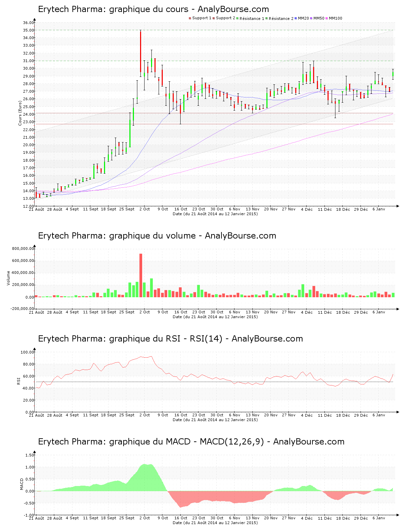The width and height of the screenshot is (412, 532).
Task: Select the Support 2 legend label
Action: (x=226, y=18)
